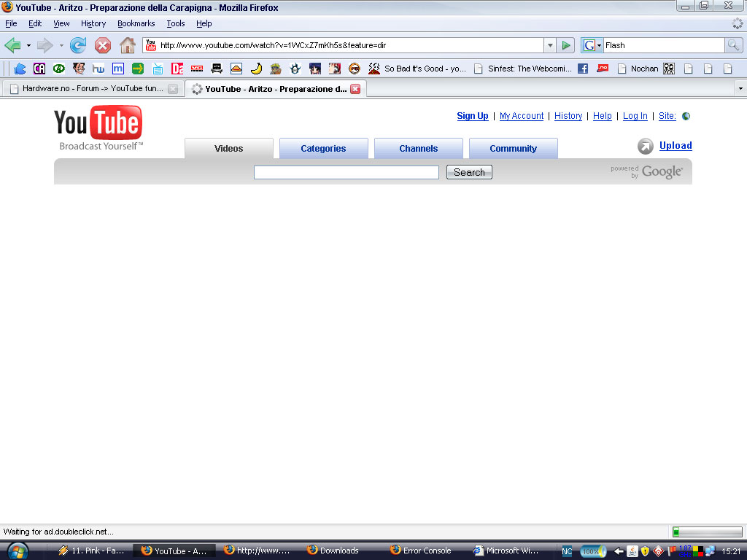Open the Sinfest Webcomic bookmark

point(522,69)
